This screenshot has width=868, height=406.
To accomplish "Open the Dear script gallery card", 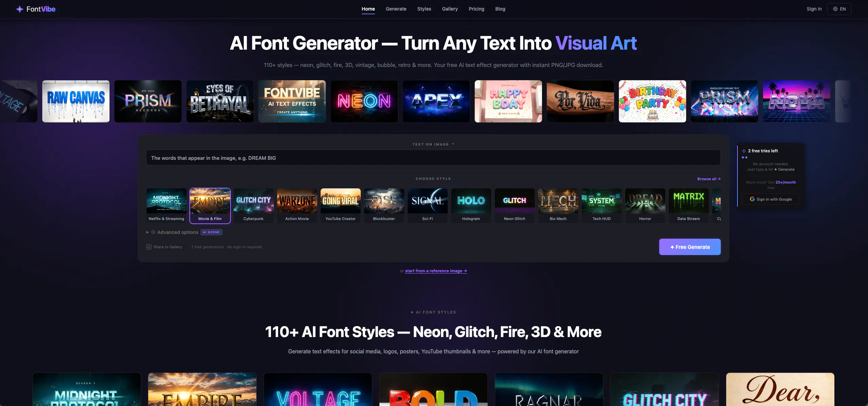I will tap(780, 389).
